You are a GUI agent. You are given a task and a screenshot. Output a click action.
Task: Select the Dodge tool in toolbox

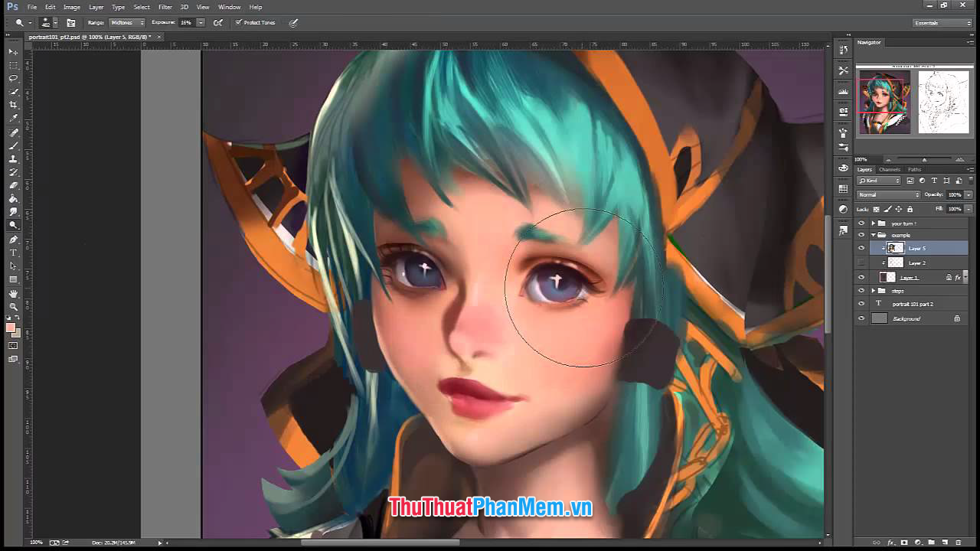click(14, 225)
